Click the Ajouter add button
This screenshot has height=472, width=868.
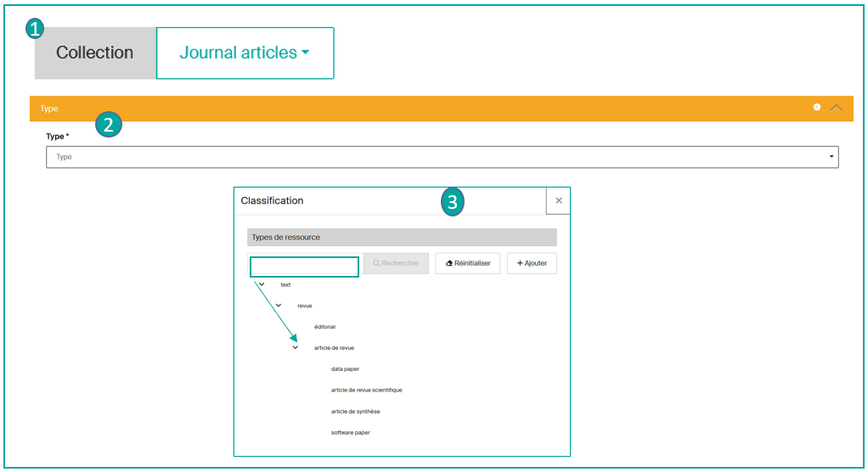click(x=532, y=263)
